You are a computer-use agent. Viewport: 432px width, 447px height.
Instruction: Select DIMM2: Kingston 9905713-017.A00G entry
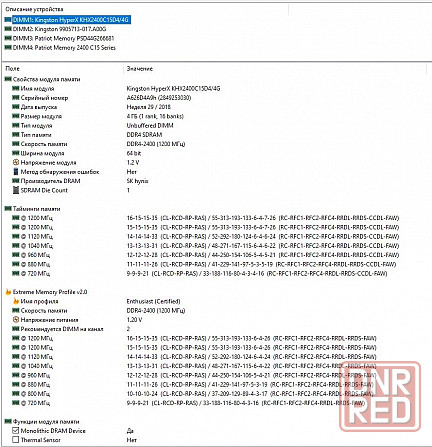pyautogui.click(x=59, y=29)
